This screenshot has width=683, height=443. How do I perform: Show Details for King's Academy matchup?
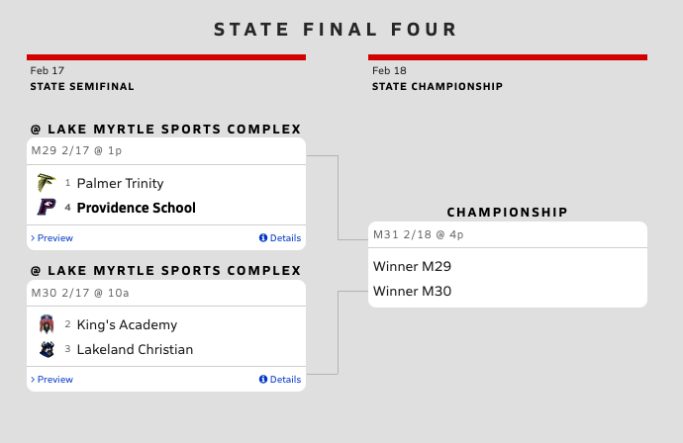285,379
